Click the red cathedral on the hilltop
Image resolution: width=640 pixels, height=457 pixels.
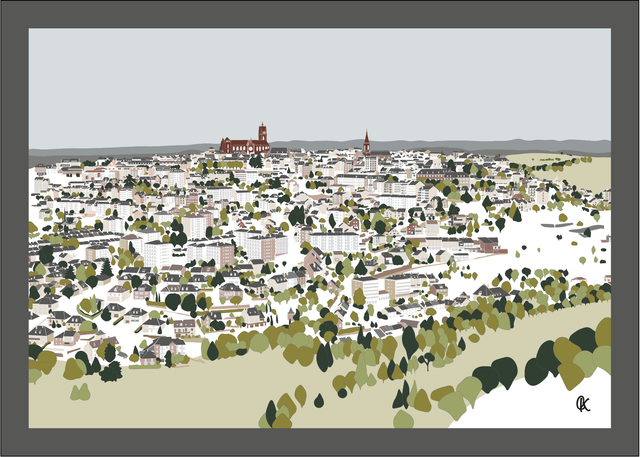pyautogui.click(x=246, y=144)
